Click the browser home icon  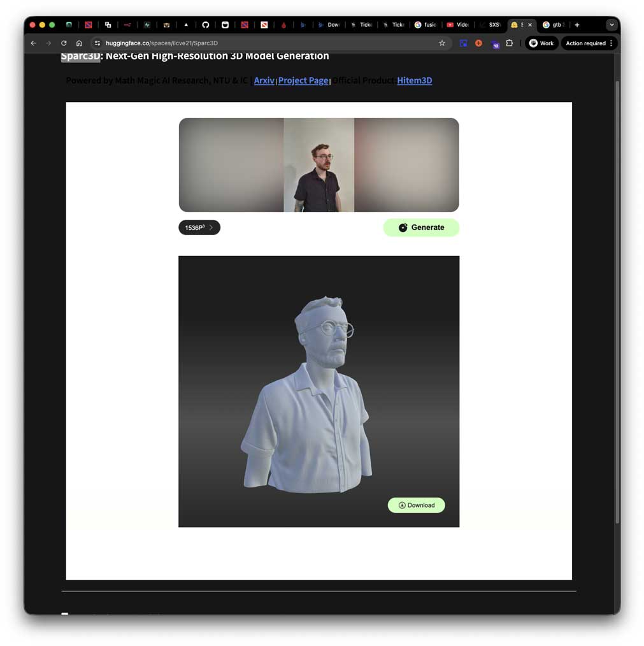(x=79, y=43)
